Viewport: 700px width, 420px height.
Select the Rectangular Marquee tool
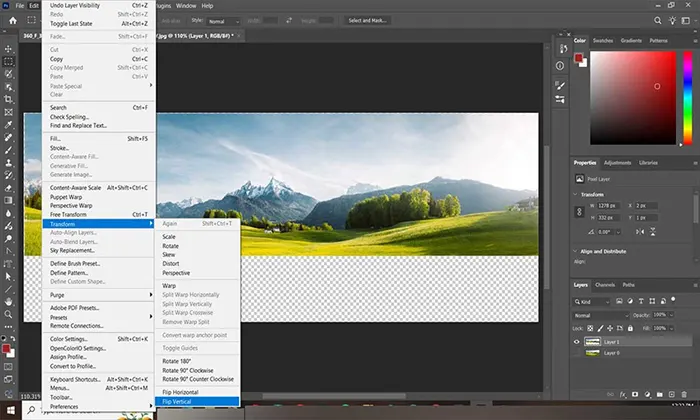8,62
